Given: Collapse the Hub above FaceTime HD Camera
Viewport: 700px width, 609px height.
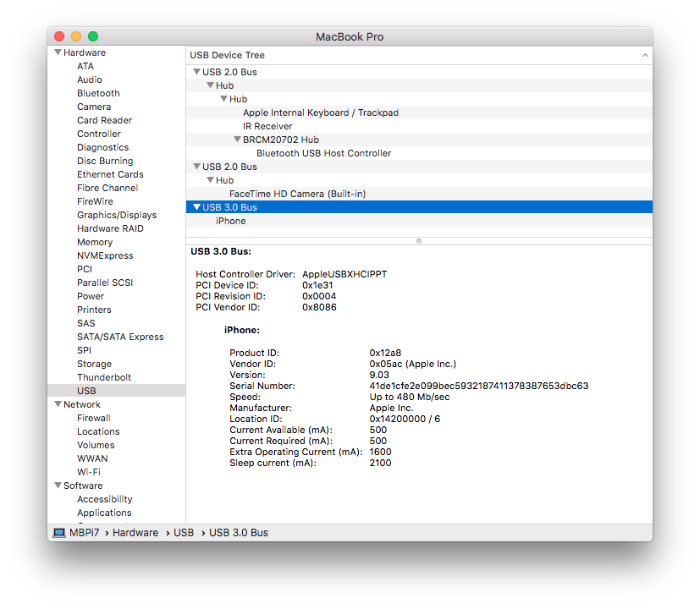Looking at the screenshot, I should 210,180.
